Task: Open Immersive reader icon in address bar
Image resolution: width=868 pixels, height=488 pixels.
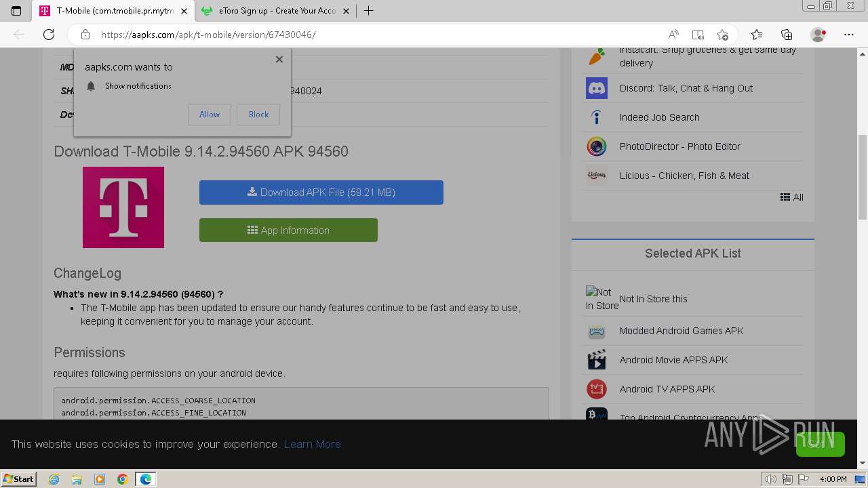Action: pyautogui.click(x=698, y=35)
